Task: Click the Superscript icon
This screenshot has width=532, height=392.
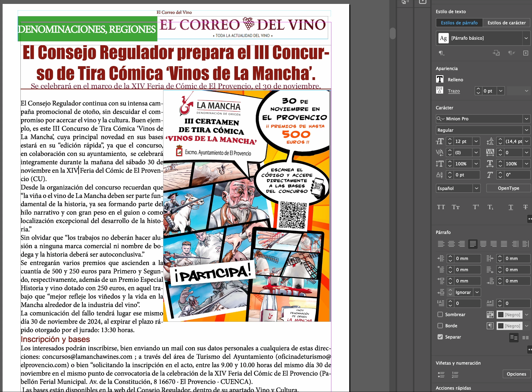Action: (476, 207)
